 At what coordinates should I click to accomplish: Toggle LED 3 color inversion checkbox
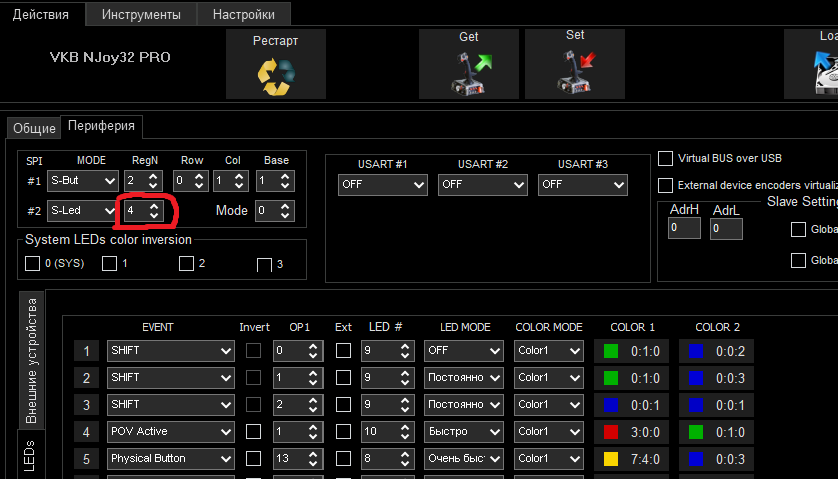click(x=265, y=265)
